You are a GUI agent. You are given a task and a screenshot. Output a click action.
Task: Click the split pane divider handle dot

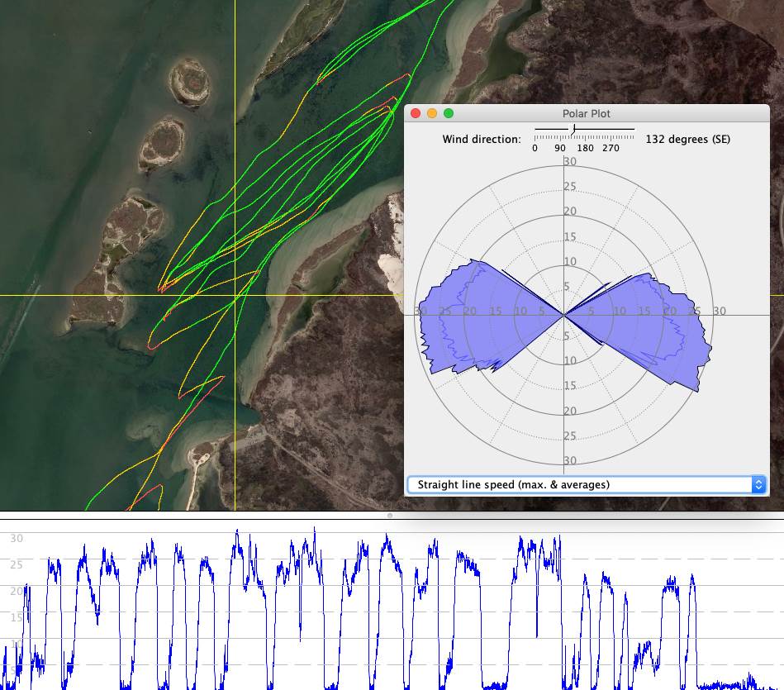390,515
